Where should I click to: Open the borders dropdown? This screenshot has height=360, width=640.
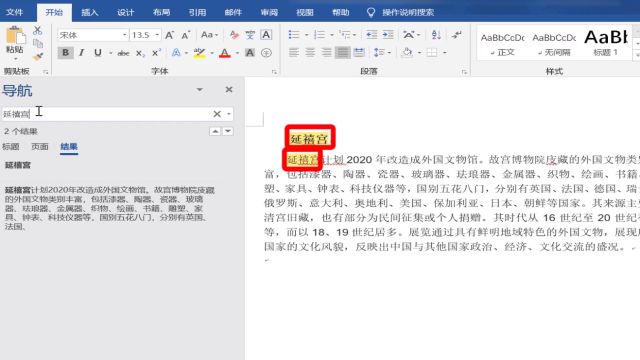445,52
